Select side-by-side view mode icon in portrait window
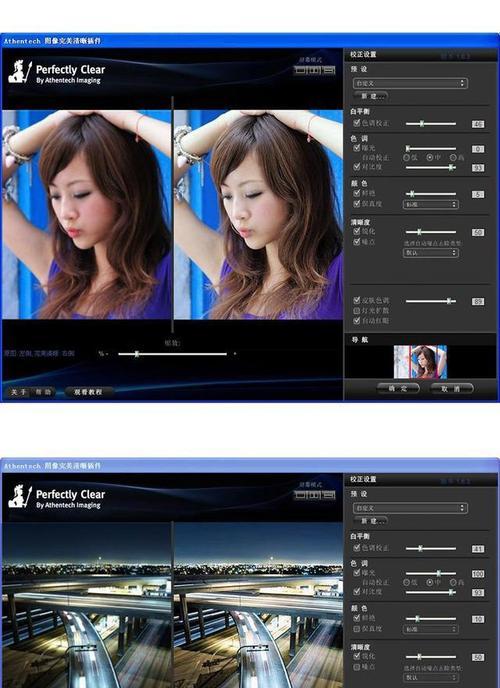 (314, 70)
